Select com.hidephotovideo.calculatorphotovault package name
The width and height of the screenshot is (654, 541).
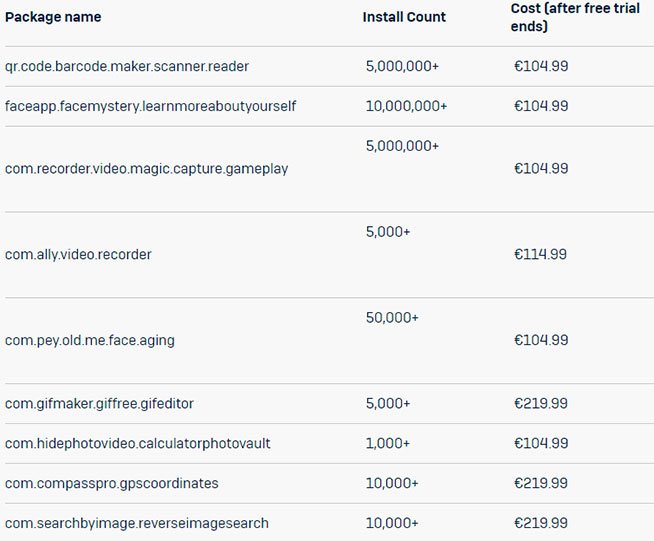(x=138, y=443)
